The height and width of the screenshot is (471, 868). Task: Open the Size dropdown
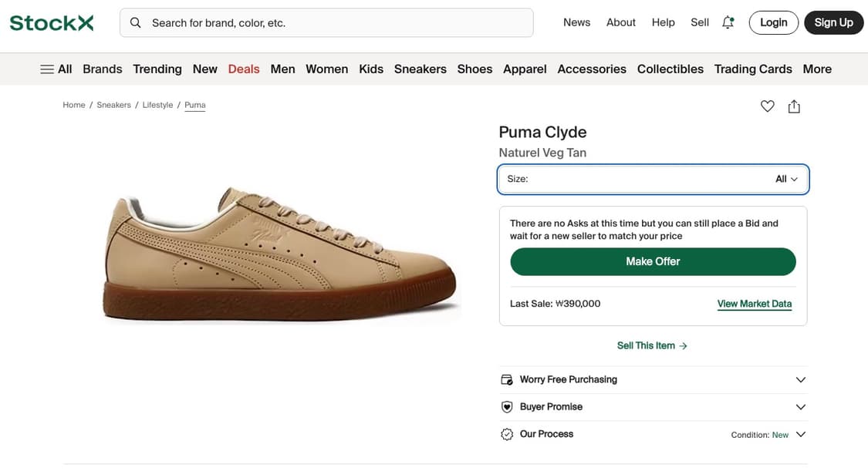click(653, 179)
